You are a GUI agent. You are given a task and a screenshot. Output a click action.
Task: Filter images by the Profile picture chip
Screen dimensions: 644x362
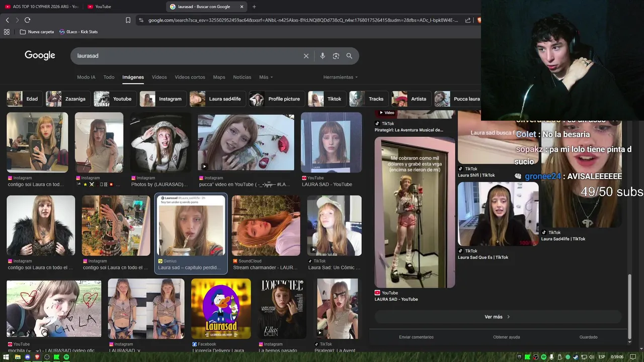click(x=276, y=99)
